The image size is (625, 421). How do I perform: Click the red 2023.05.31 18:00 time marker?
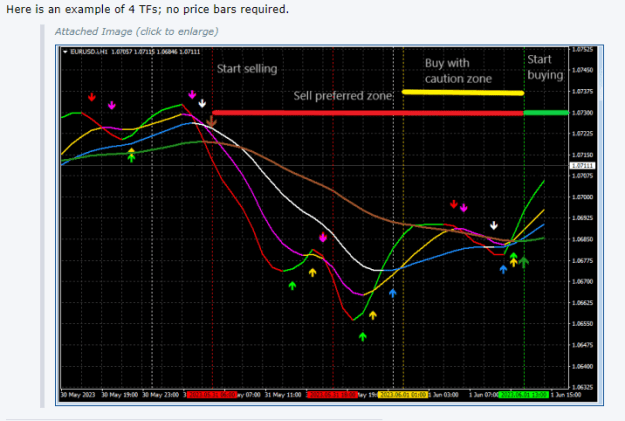pos(332,395)
